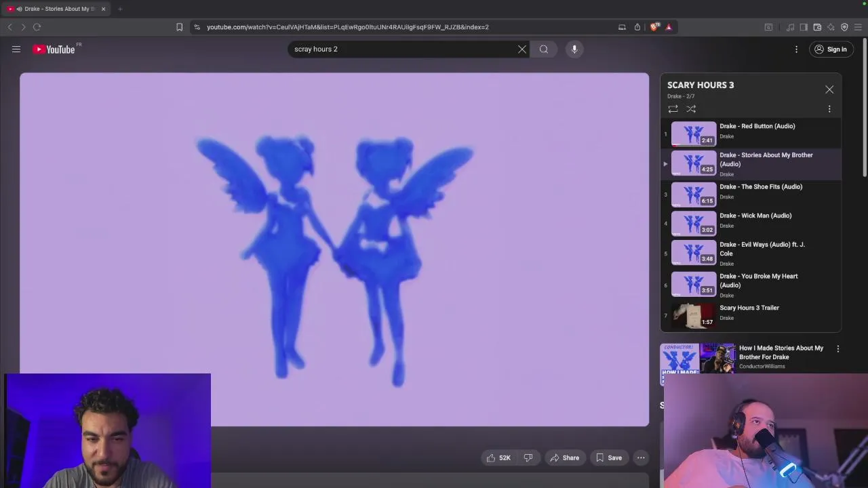The image size is (868, 488).
Task: Open site settings icon in address bar
Action: 197,27
